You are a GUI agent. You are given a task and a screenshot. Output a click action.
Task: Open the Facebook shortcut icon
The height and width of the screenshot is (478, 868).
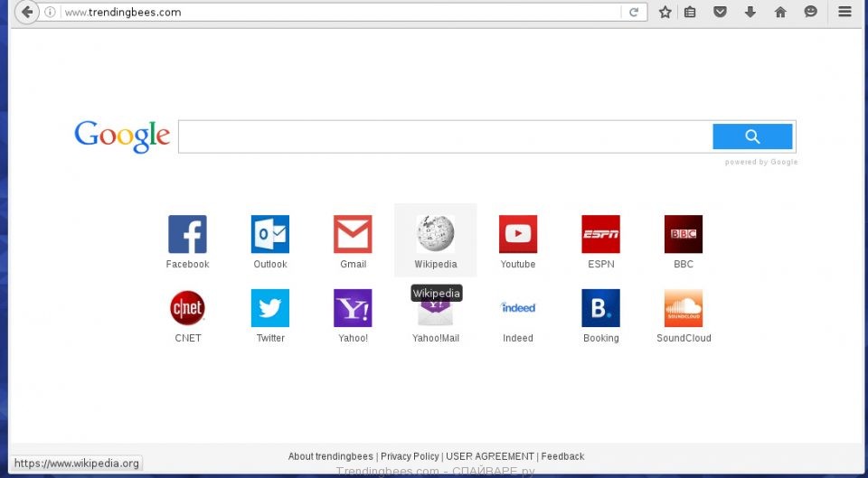click(x=187, y=234)
